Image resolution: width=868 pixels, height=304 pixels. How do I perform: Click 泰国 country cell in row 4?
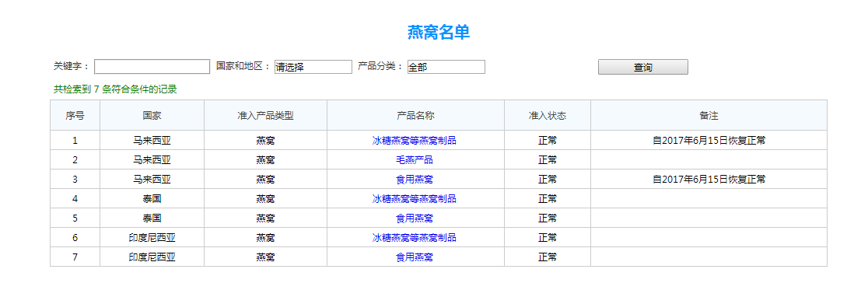click(x=152, y=199)
